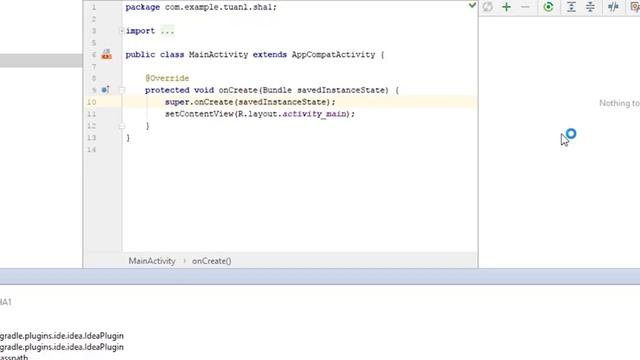640x360 pixels.
Task: Click the fold end marker on line 12
Action: tap(122, 126)
